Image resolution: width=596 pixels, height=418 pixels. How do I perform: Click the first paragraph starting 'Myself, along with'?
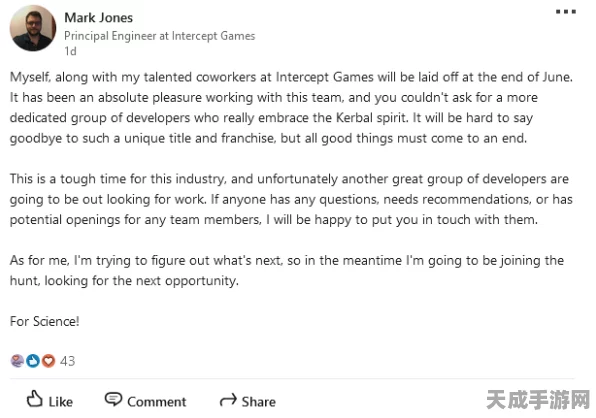tap(291, 108)
